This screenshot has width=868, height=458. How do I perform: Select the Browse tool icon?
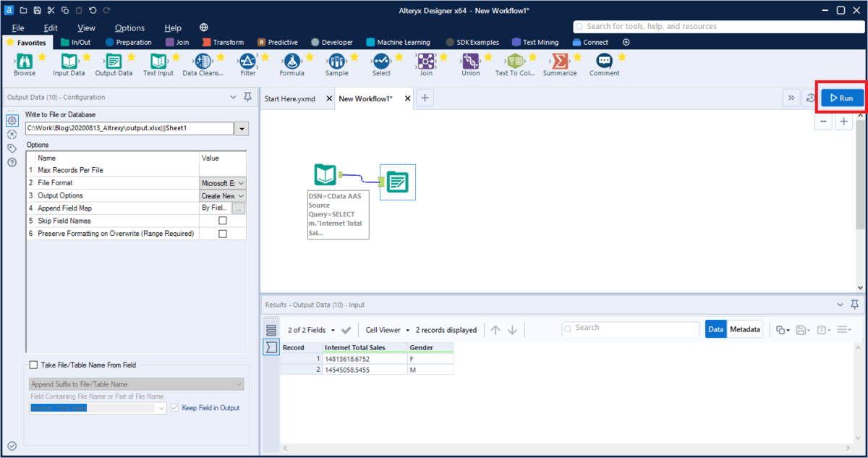click(24, 62)
